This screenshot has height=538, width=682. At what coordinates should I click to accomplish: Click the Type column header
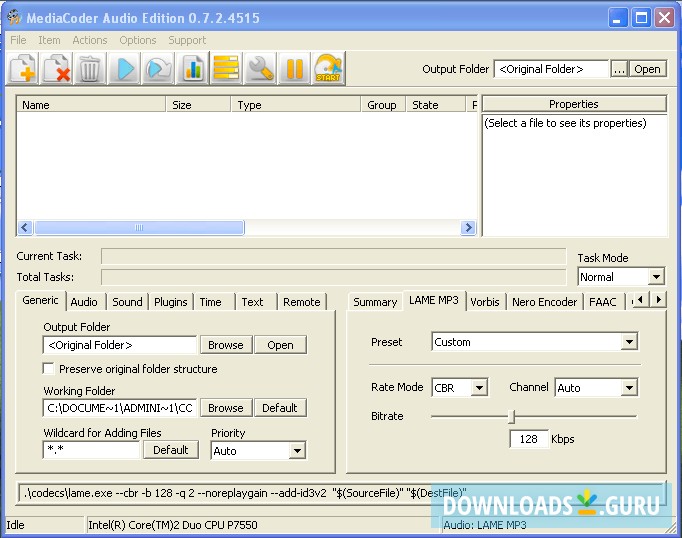pos(296,105)
